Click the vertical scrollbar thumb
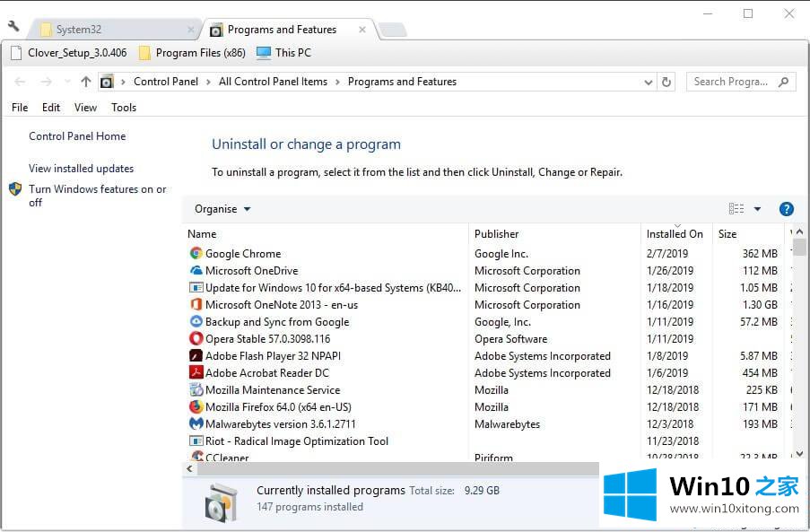 pos(799,247)
